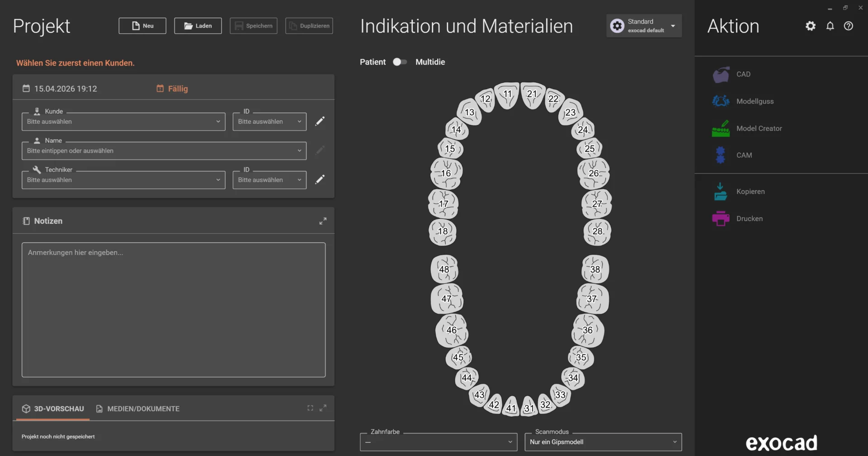Select tooth 16 in the dental chart
Viewport: 868px width, 456px height.
coord(446,173)
